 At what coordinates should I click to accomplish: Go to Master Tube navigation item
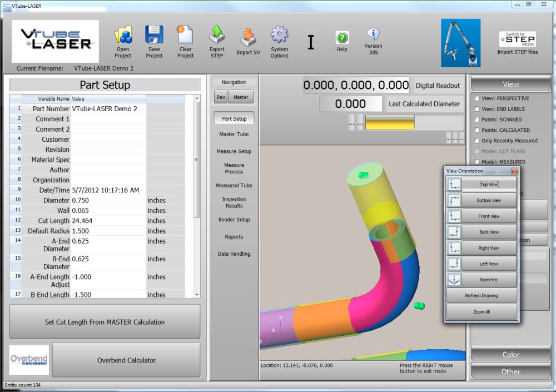coord(234,134)
